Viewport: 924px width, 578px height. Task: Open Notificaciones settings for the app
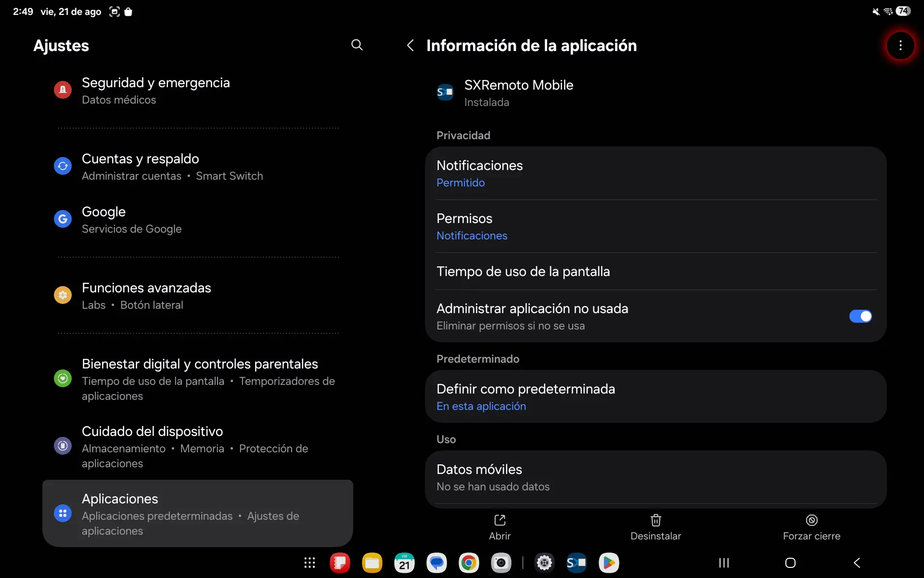tap(655, 173)
